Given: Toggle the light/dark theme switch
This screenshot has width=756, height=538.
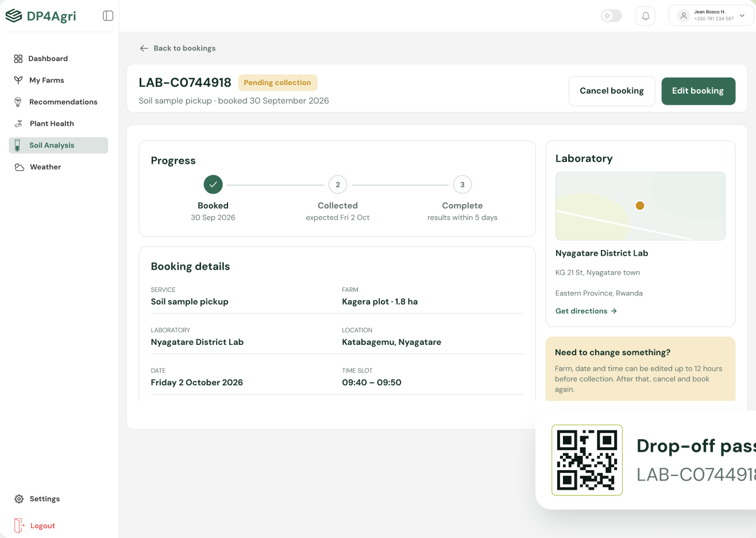Looking at the screenshot, I should 611,16.
